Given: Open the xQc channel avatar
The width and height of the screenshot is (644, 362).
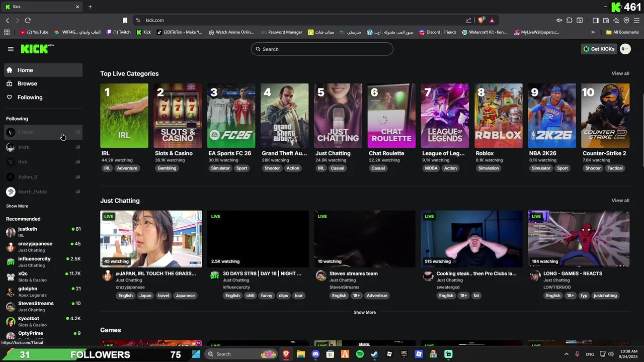Looking at the screenshot, I should (x=11, y=277).
